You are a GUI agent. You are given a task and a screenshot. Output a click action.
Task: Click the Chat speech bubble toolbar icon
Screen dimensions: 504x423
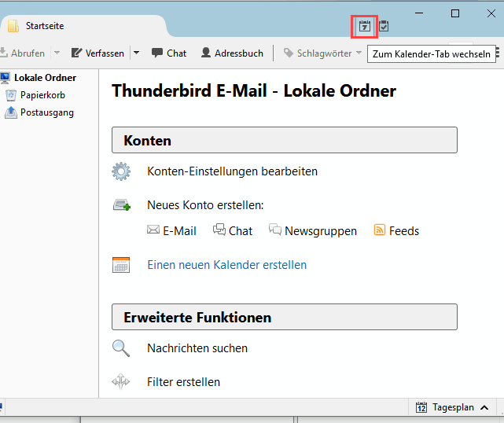(x=157, y=53)
